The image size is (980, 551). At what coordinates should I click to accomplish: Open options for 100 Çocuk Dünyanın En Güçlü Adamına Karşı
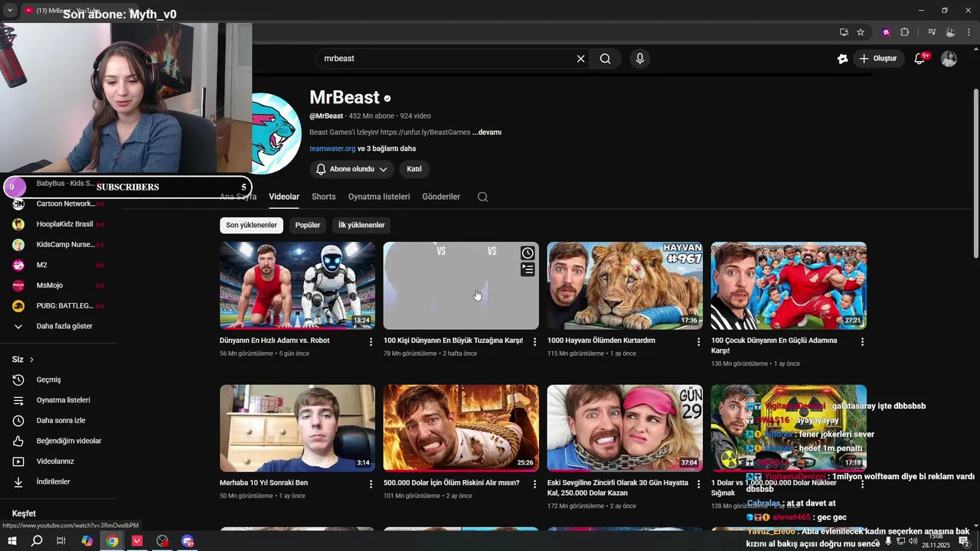(x=862, y=341)
